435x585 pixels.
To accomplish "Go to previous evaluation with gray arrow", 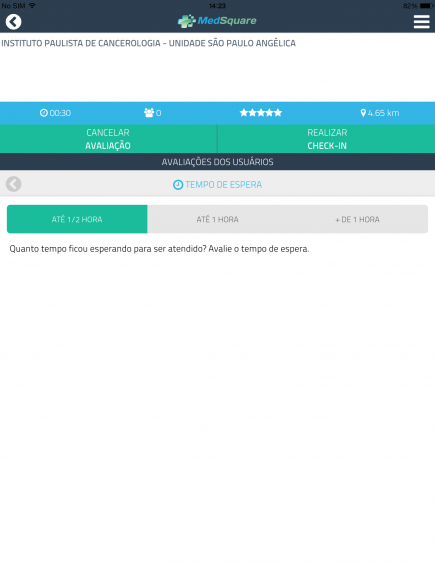I will pyautogui.click(x=13, y=184).
